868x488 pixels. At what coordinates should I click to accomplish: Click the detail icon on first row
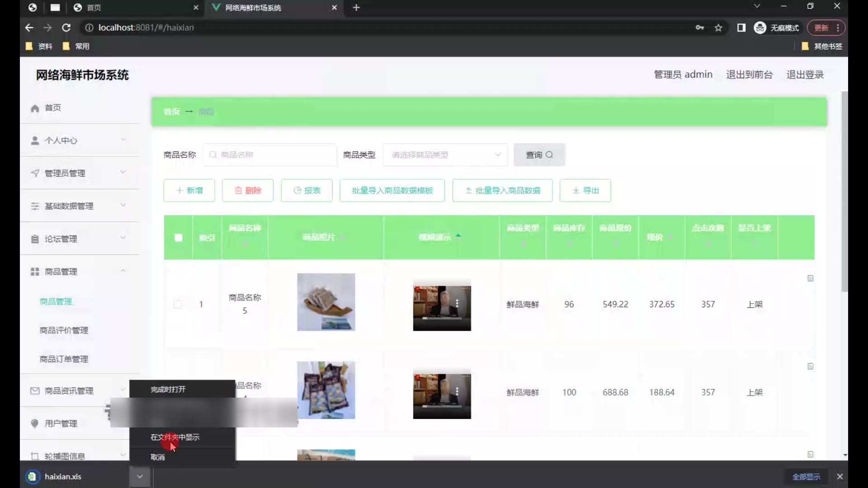tap(810, 278)
